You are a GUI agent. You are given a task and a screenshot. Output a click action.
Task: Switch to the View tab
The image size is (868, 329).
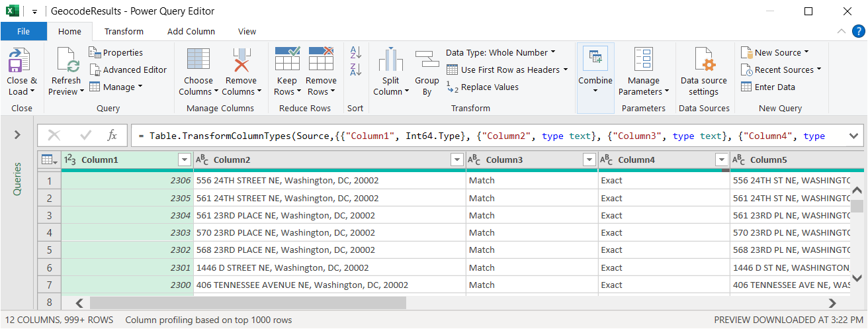point(247,31)
